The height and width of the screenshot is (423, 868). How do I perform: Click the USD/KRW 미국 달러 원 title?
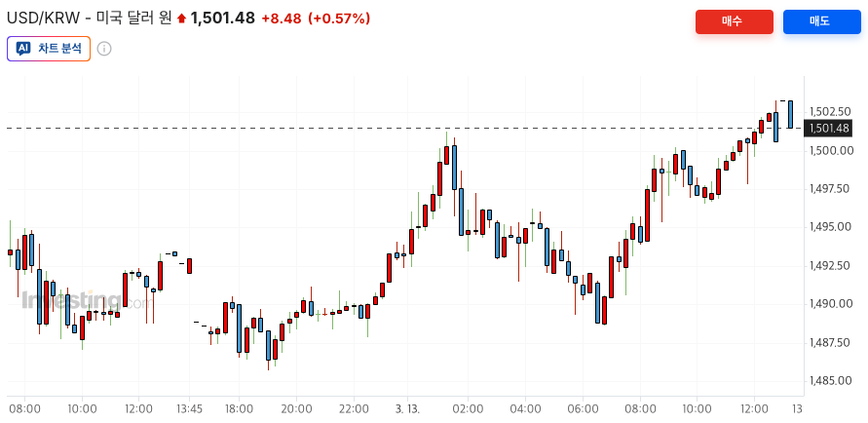(x=89, y=19)
